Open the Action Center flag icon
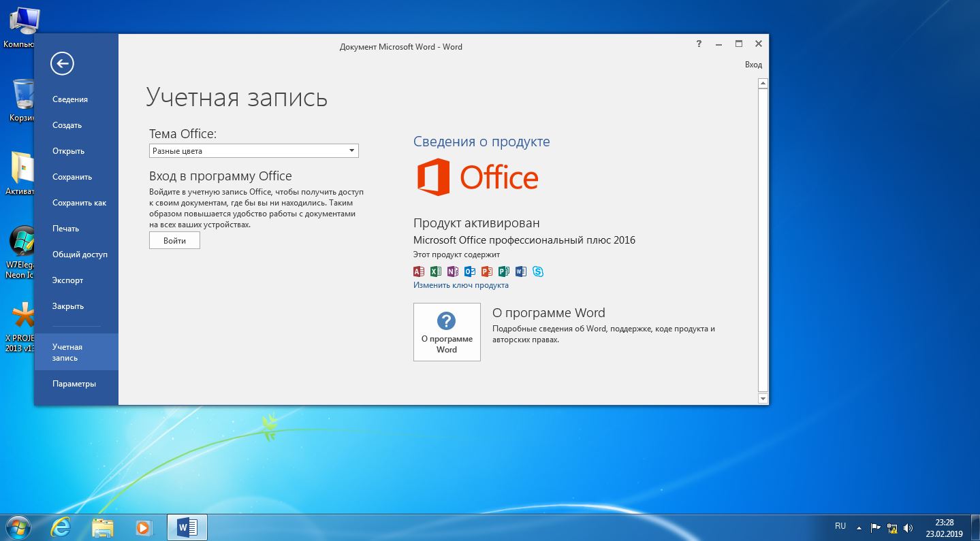980x541 pixels. (875, 527)
